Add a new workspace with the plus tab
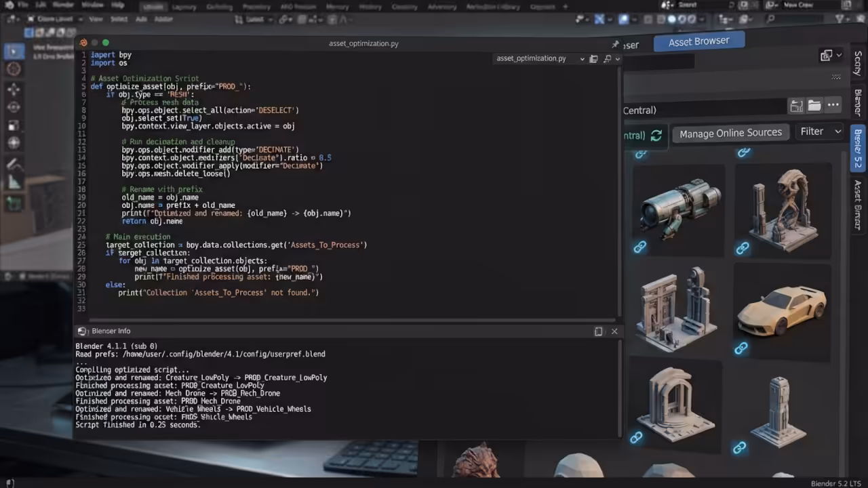 [566, 7]
